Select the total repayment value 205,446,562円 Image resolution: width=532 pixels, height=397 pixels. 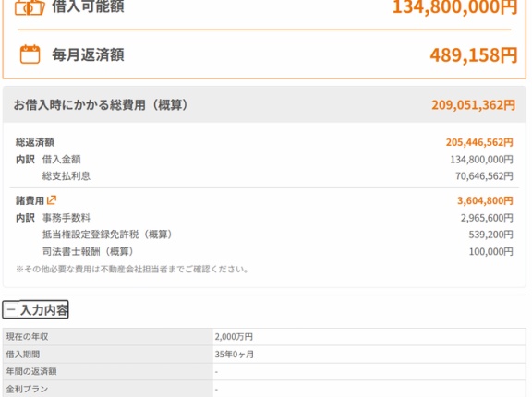tap(479, 142)
